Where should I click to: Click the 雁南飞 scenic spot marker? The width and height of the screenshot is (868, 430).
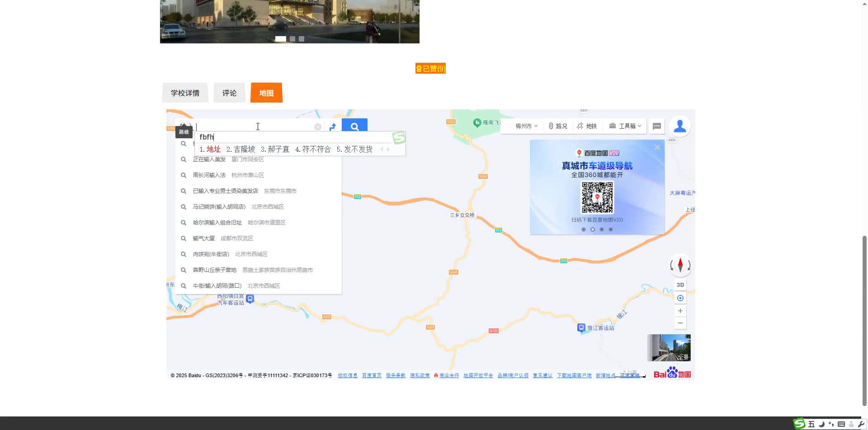point(477,122)
